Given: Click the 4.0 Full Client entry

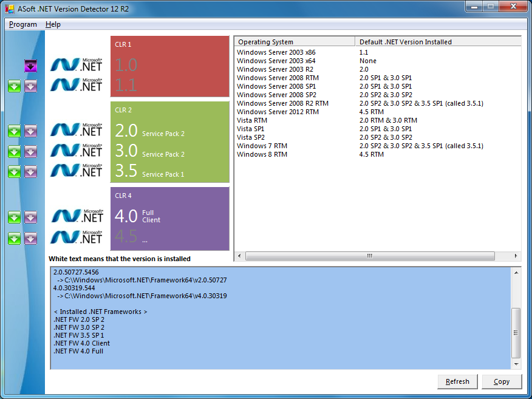Looking at the screenshot, I should 137,216.
